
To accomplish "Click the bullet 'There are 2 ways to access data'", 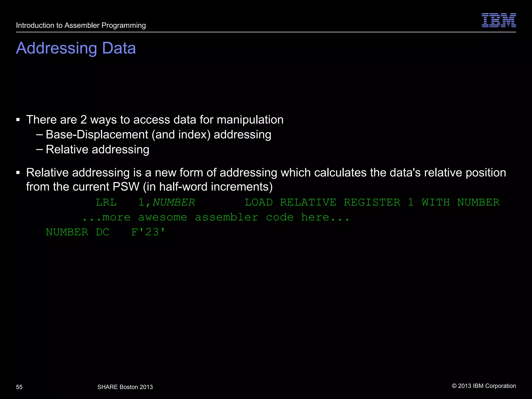I will [x=155, y=120].
